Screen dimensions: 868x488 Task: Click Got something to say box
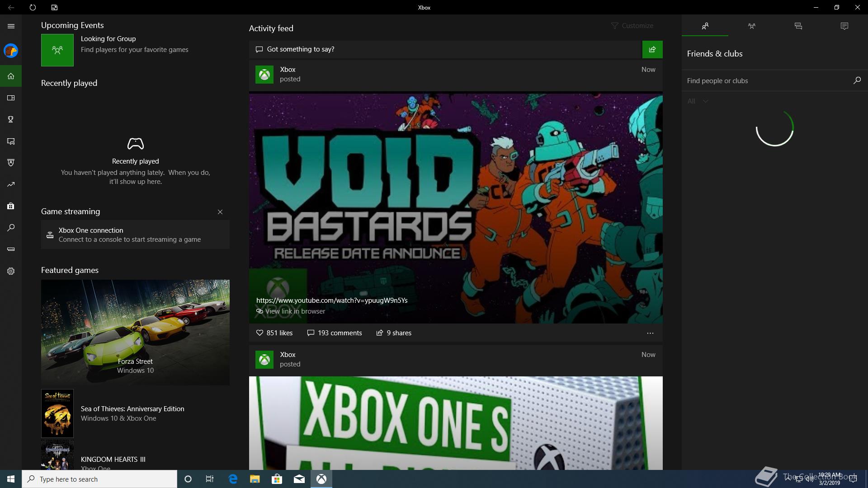pos(445,49)
